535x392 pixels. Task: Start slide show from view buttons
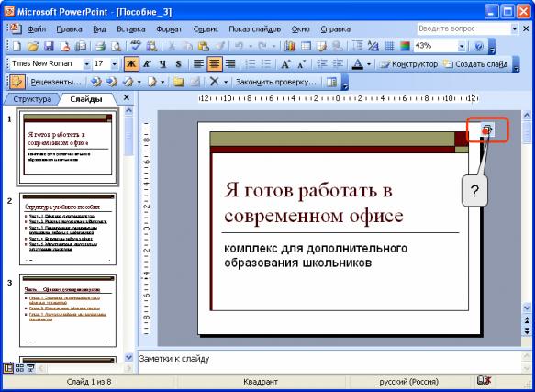30,368
